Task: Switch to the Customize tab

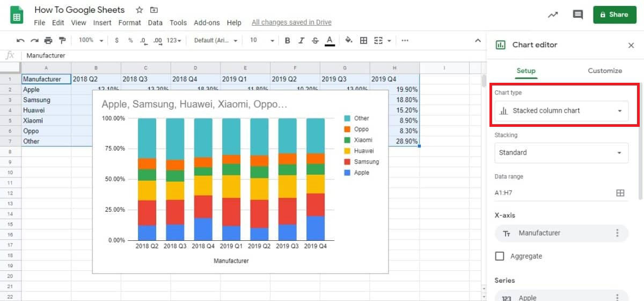Action: 605,70
